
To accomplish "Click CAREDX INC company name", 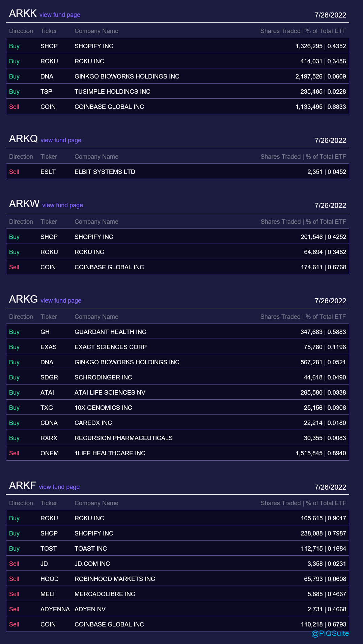I will (x=93, y=423).
